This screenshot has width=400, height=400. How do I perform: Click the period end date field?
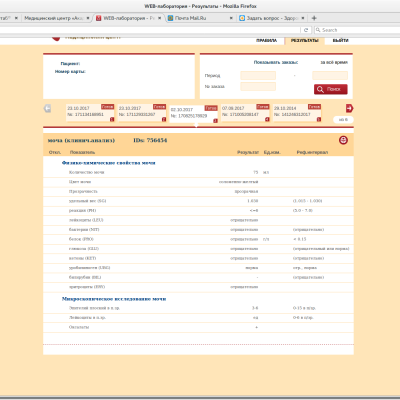330,75
